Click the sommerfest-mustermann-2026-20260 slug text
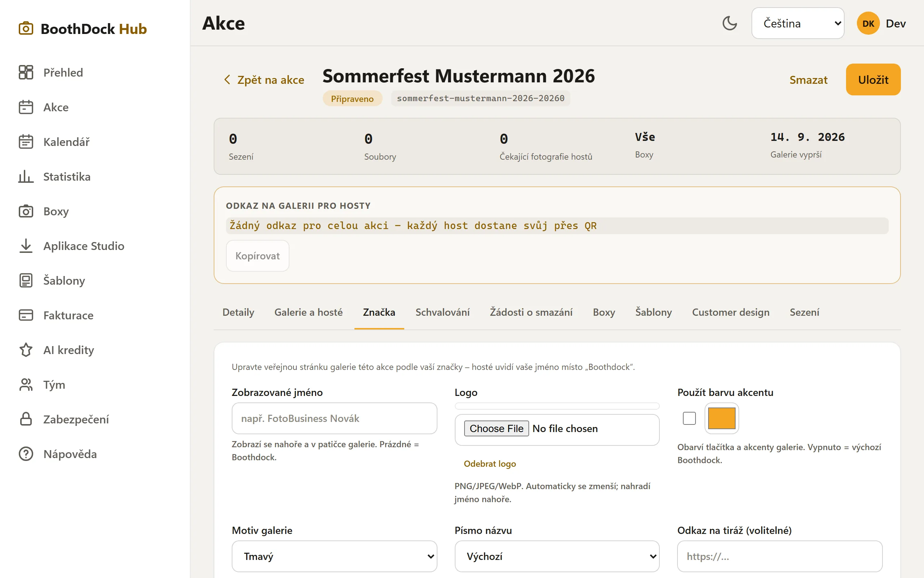This screenshot has height=578, width=924. (480, 98)
